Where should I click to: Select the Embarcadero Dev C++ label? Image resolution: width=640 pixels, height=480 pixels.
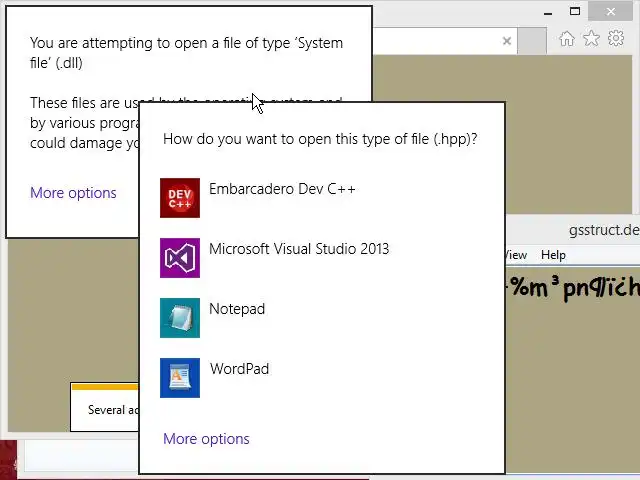point(282,189)
